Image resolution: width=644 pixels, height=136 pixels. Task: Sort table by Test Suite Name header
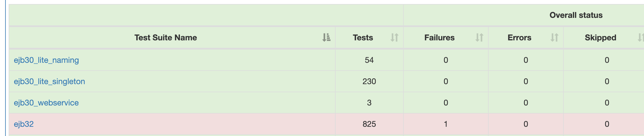click(165, 37)
